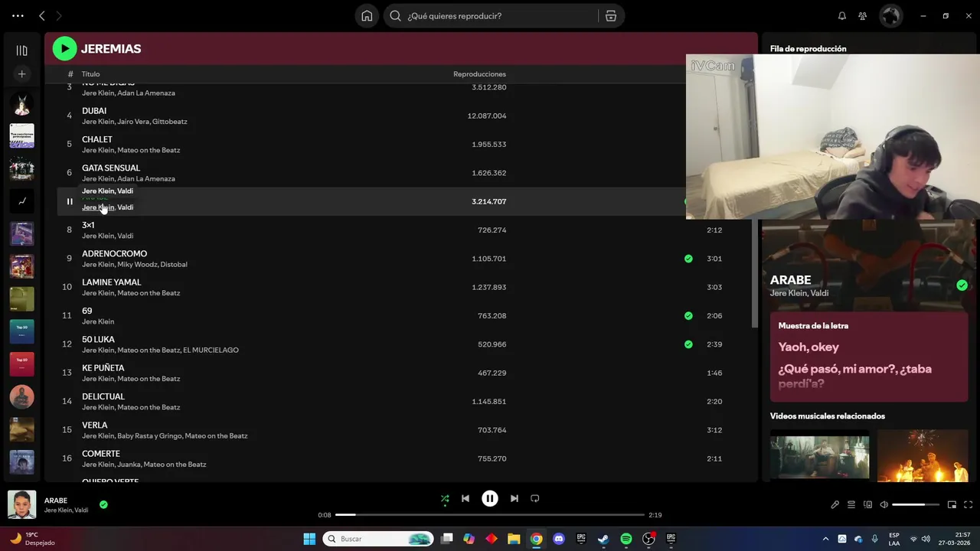Open artist Juanka link under COMERTE
980x551 pixels.
(x=129, y=465)
